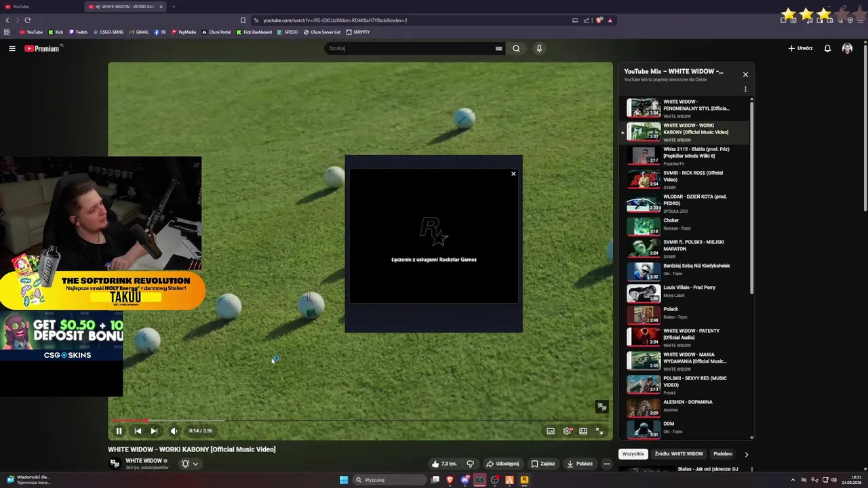Open the GMAIL bookmark
The image size is (868, 488).
[138, 32]
